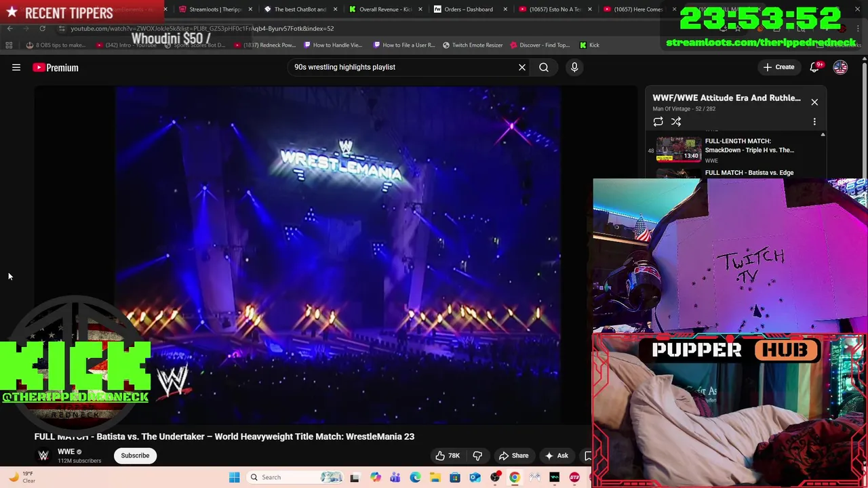Image resolution: width=868 pixels, height=488 pixels.
Task: Launch Copilot from the taskbar
Action: [x=376, y=477]
